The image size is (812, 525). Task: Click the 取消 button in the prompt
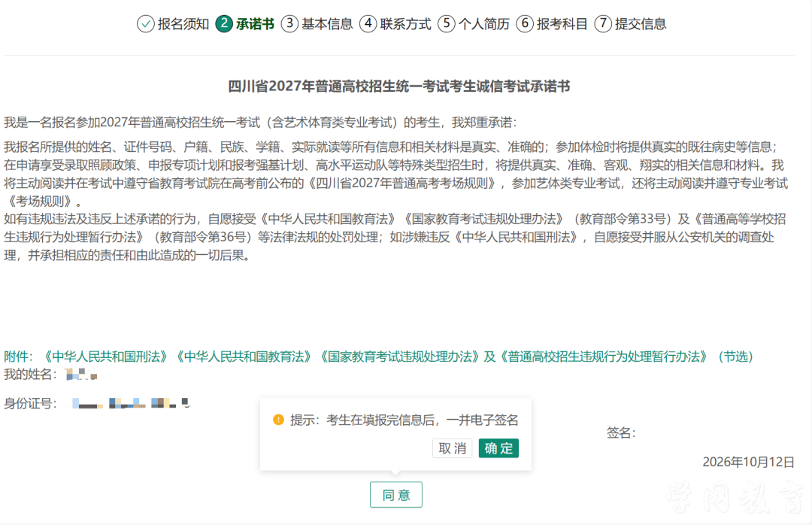[452, 448]
